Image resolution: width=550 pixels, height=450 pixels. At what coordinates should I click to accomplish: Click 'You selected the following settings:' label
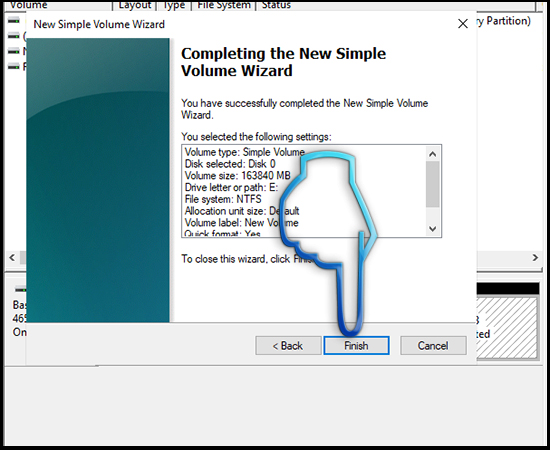pos(256,136)
